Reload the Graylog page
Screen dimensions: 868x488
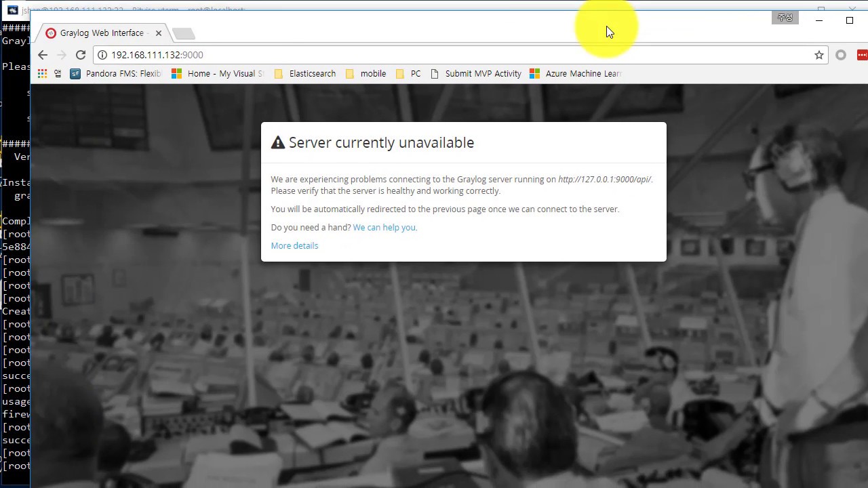point(81,55)
